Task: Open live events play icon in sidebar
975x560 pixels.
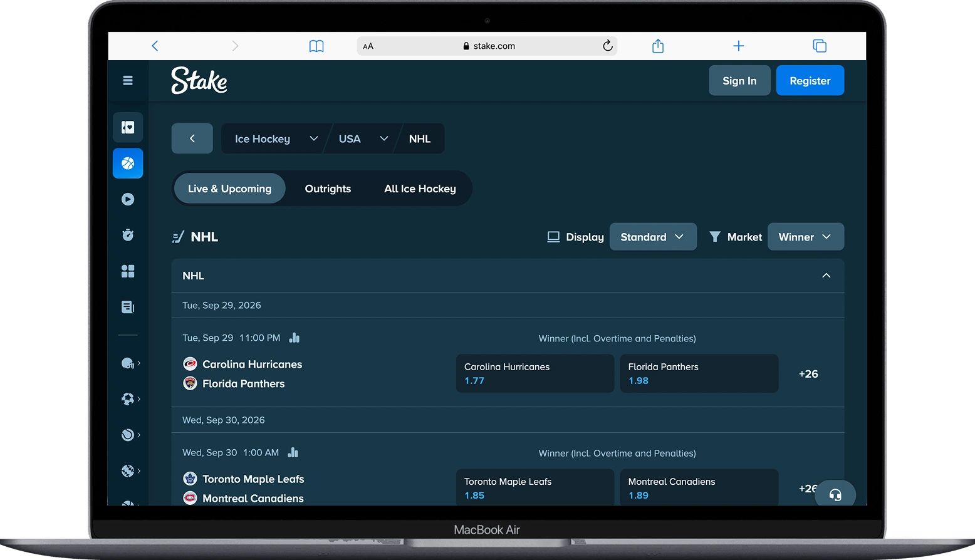Action: coord(128,199)
